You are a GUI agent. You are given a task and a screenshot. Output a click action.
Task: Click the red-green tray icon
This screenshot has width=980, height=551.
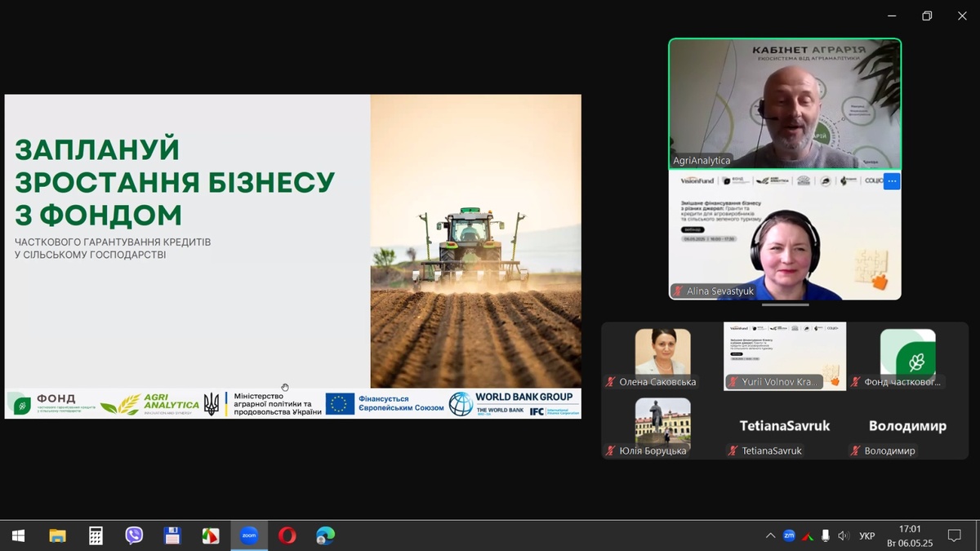coord(808,535)
